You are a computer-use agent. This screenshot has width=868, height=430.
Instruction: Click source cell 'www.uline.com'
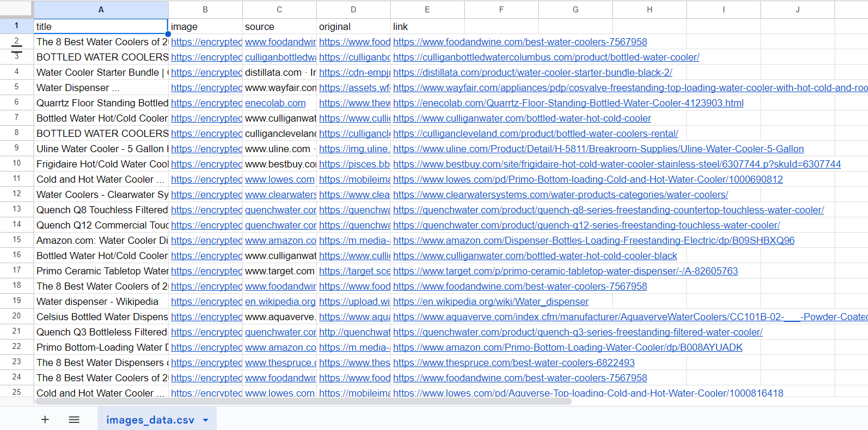click(x=279, y=149)
